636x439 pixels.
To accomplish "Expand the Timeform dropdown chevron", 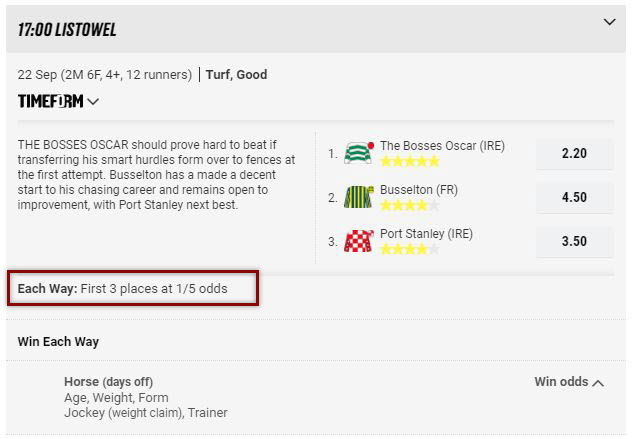I will (93, 101).
